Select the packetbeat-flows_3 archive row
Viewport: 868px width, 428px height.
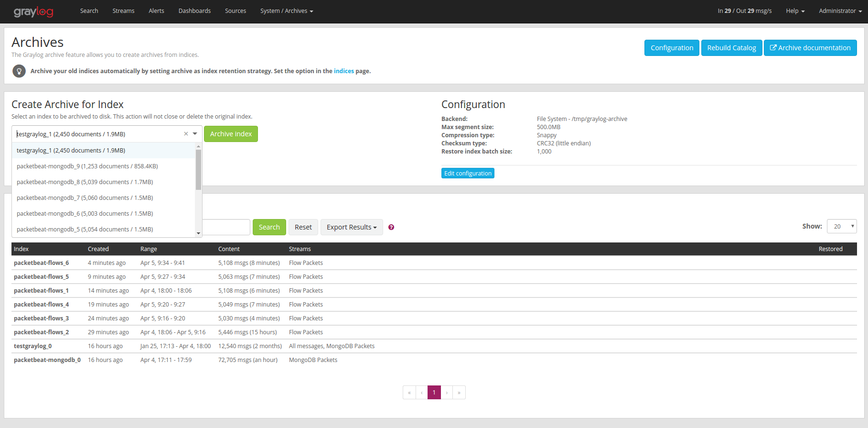coord(434,318)
